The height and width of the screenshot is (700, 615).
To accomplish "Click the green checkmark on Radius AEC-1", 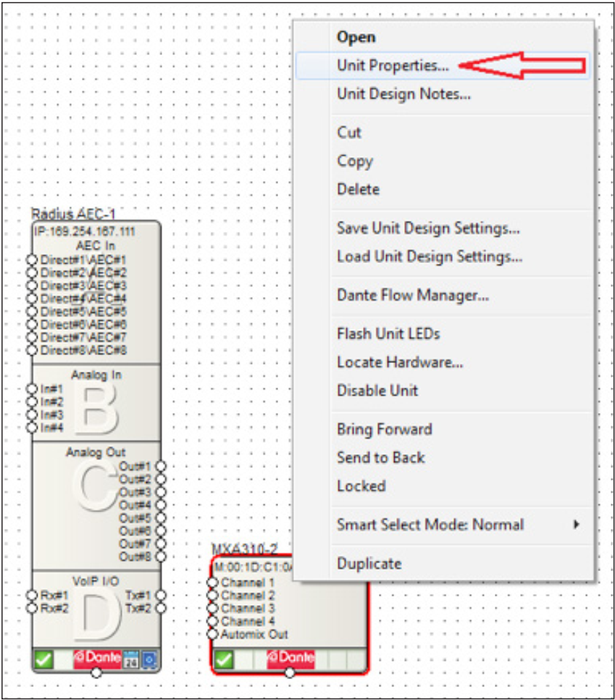I will click(44, 660).
